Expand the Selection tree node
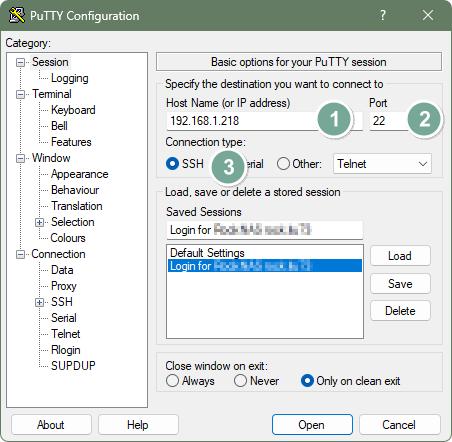The height and width of the screenshot is (442, 452). pos(40,222)
